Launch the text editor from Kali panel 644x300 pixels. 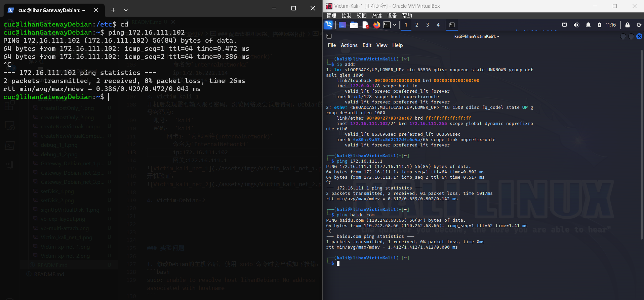tap(365, 25)
